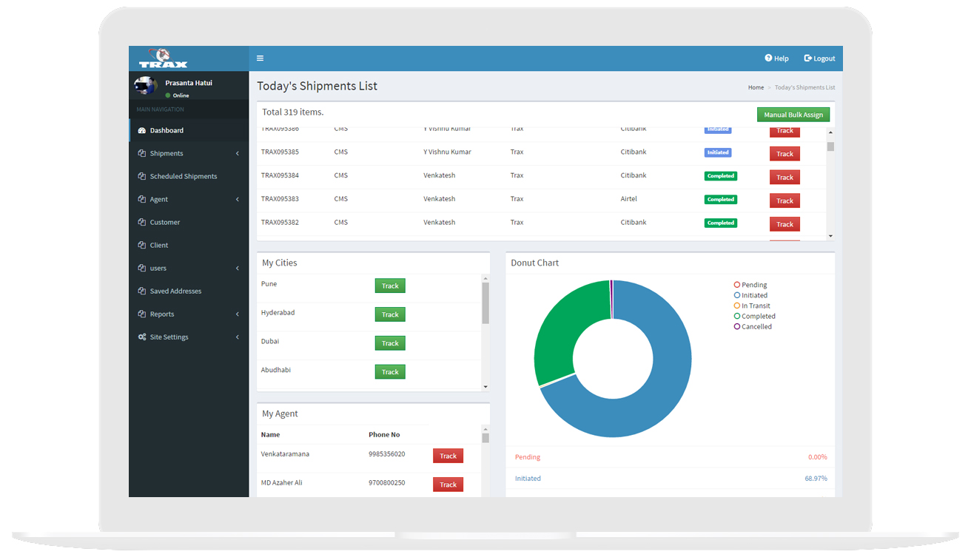Image resolution: width=971 pixels, height=560 pixels.
Task: Click the Home breadcrumb link
Action: pos(756,87)
